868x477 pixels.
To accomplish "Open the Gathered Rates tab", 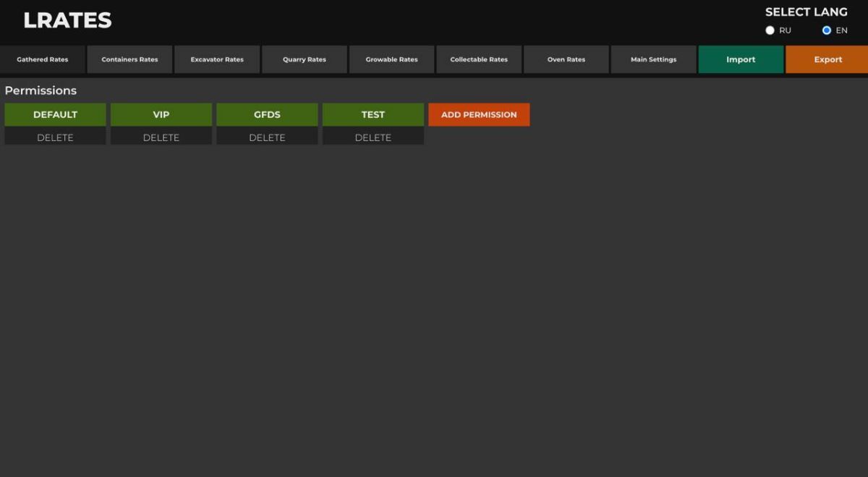I will tap(43, 59).
